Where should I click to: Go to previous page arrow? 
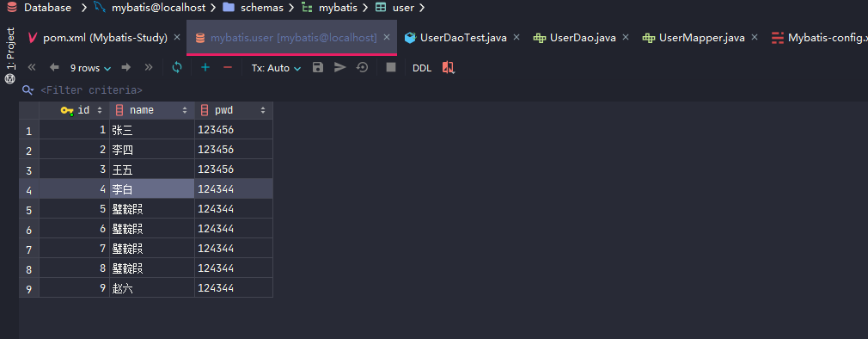(x=53, y=68)
